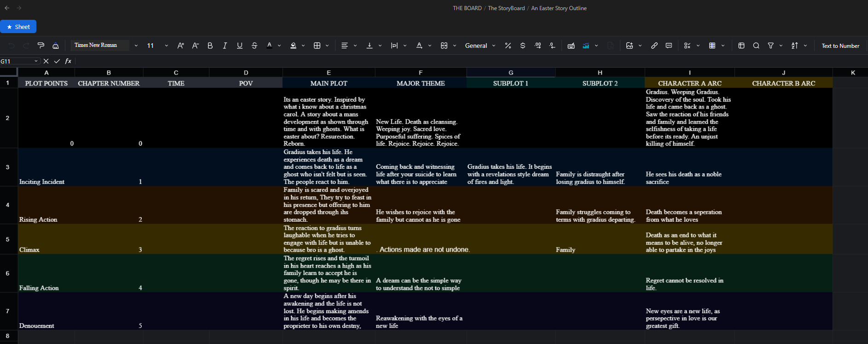Select the CHARACTER A ARC header cell
Viewport: 868px width, 344px height.
689,83
